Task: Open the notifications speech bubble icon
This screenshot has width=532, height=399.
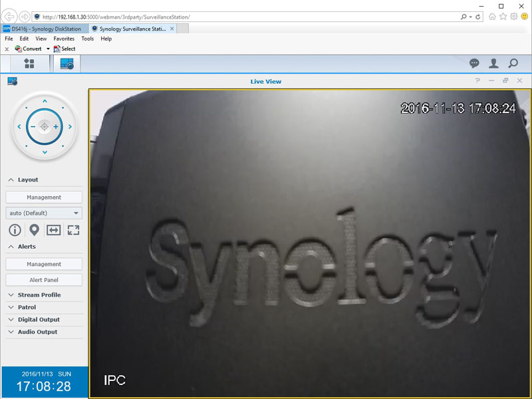Action: pos(474,63)
